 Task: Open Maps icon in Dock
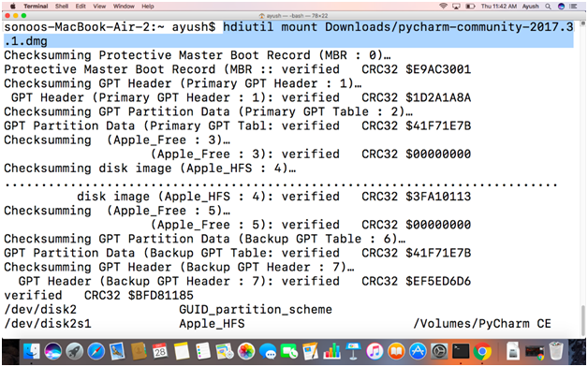tap(225, 351)
